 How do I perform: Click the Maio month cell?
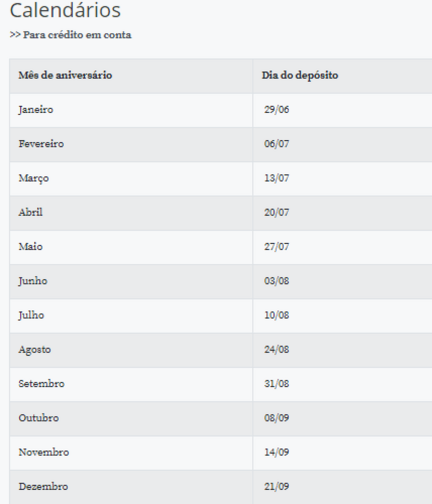pos(31,247)
